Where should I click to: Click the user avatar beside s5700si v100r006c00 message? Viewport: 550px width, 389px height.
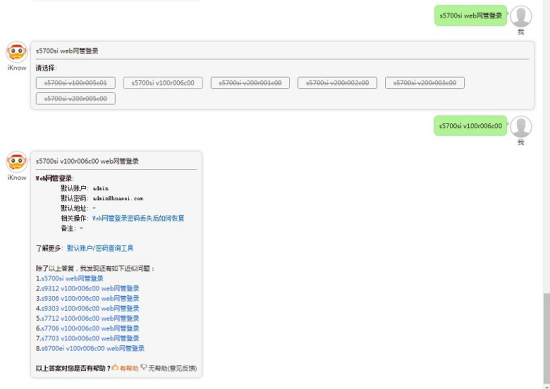pyautogui.click(x=521, y=127)
